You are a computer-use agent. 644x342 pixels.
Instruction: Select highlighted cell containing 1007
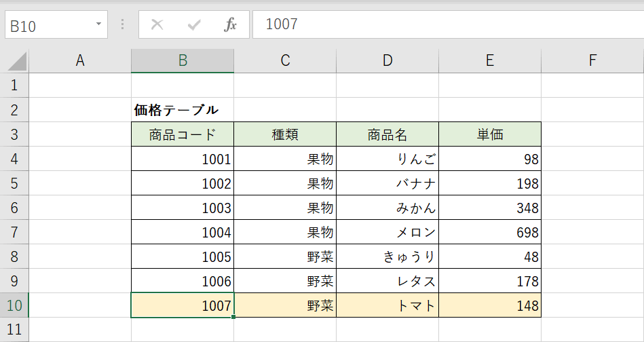tap(183, 305)
